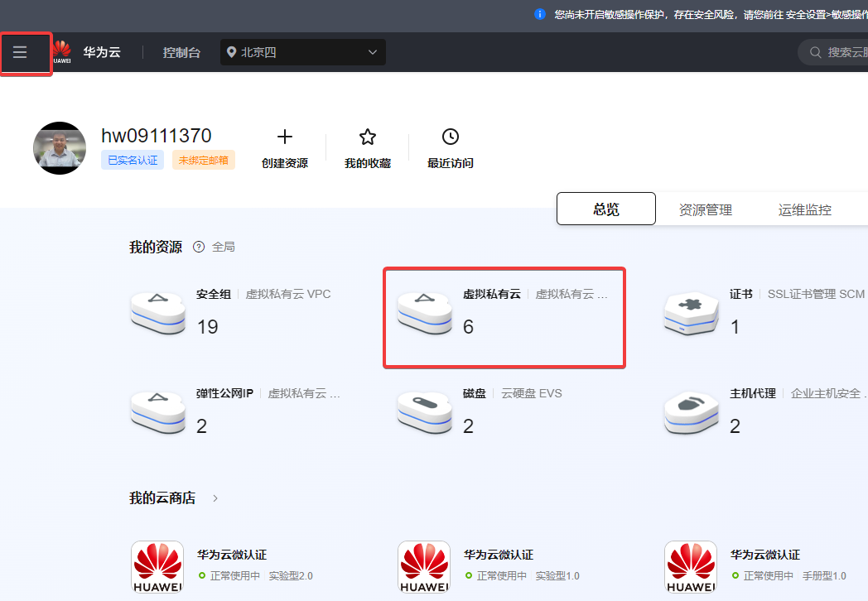Click the 磁盘 disk icon
This screenshot has width=868, height=601.
[x=425, y=412]
